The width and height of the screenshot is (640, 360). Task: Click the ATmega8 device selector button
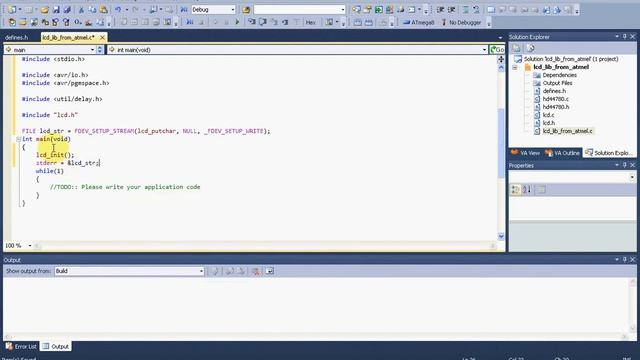[x=419, y=22]
